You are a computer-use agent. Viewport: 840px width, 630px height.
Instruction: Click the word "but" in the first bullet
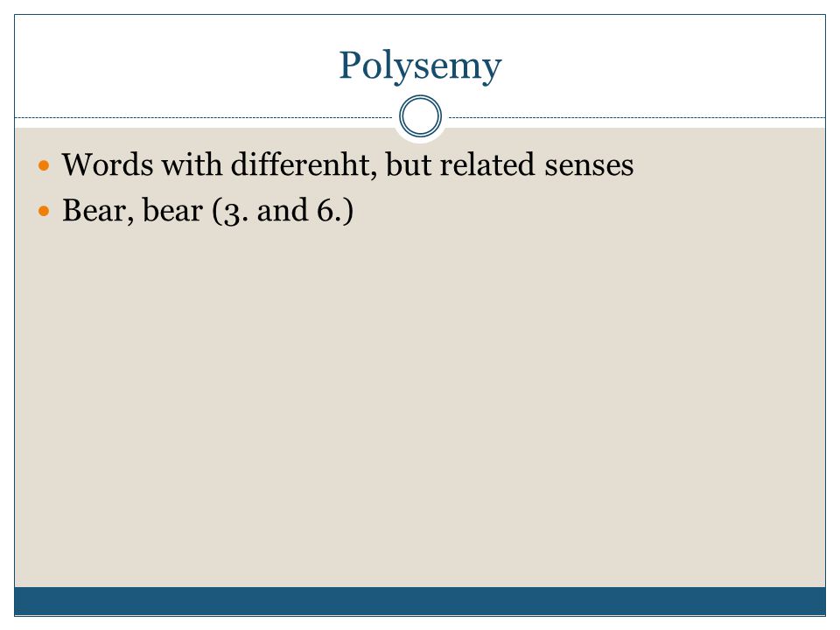pos(409,164)
